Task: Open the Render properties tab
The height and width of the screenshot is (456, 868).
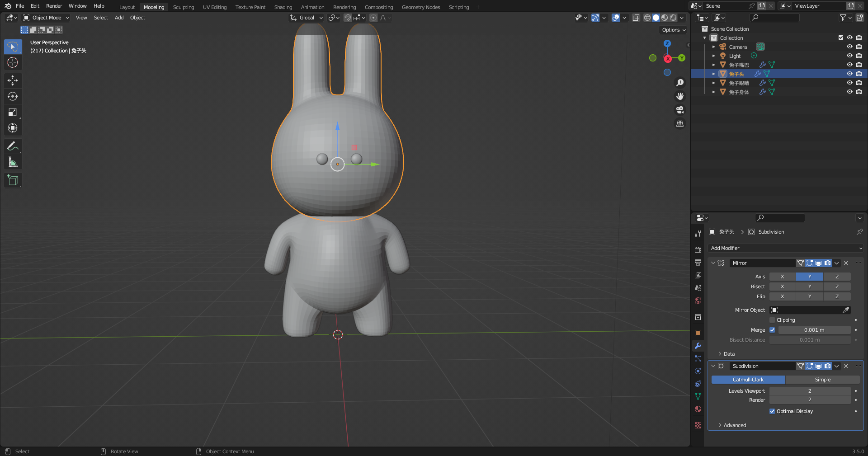Action: click(x=698, y=249)
